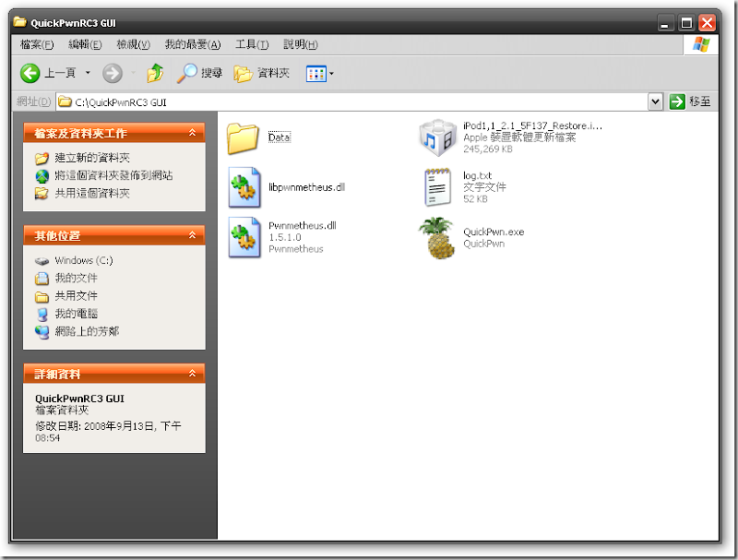Click the Shared Documents folder icon
Screen dimensions: 738x560
(42, 296)
